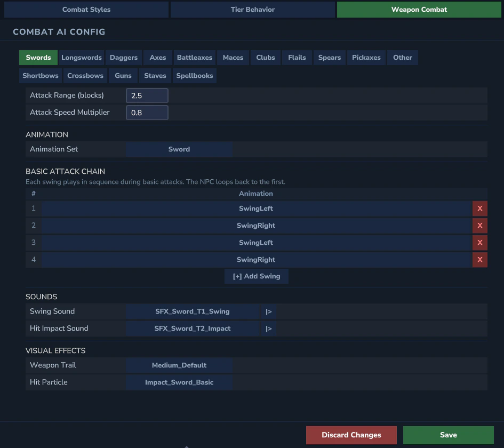
Task: Add a new swing to the chain
Action: point(256,276)
